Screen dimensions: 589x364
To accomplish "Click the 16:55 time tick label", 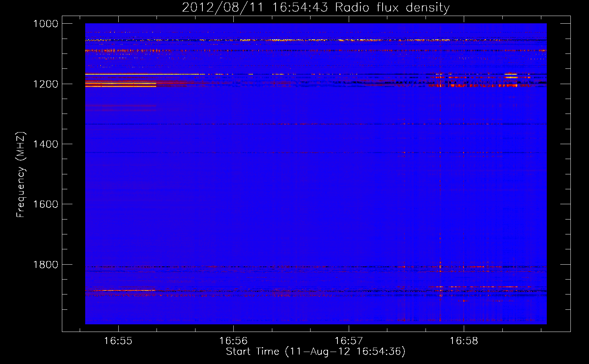I will coord(118,341).
